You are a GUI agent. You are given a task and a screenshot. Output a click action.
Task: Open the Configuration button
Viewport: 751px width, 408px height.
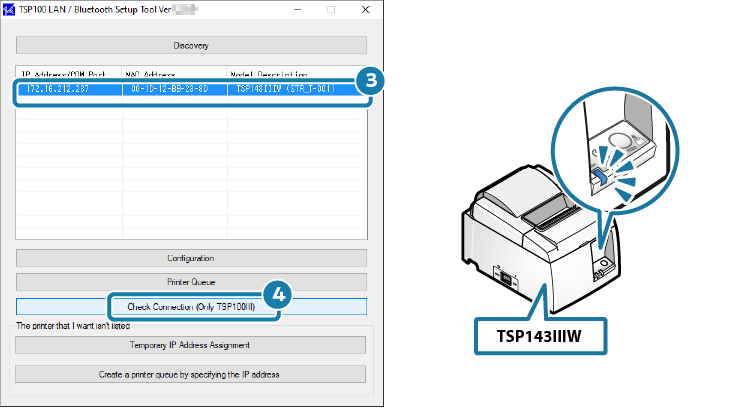tap(191, 259)
